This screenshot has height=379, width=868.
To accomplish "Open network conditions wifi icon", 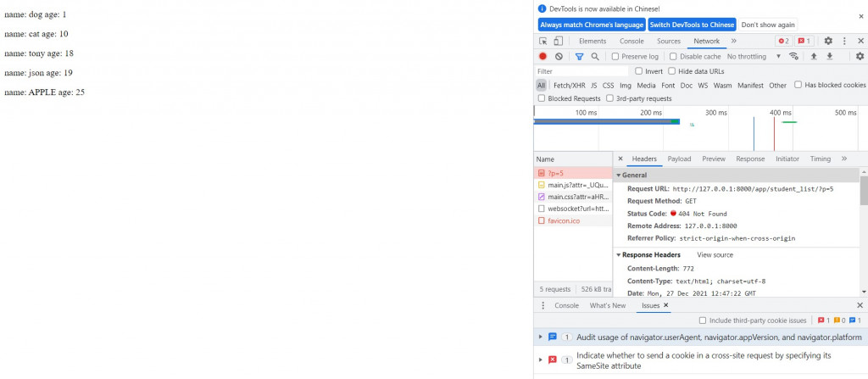I will point(793,57).
